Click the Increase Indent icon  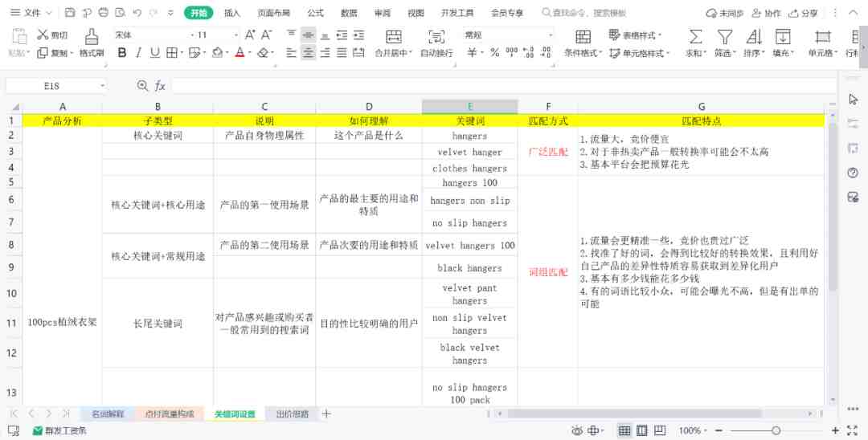point(358,35)
